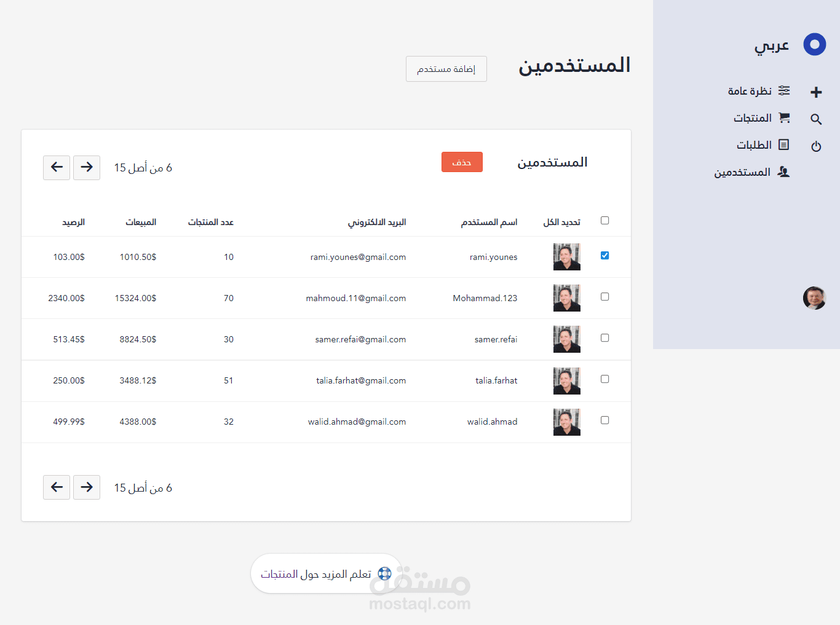Open the الطلبات menu item
Image resolution: width=840 pixels, height=625 pixels.
(763, 145)
